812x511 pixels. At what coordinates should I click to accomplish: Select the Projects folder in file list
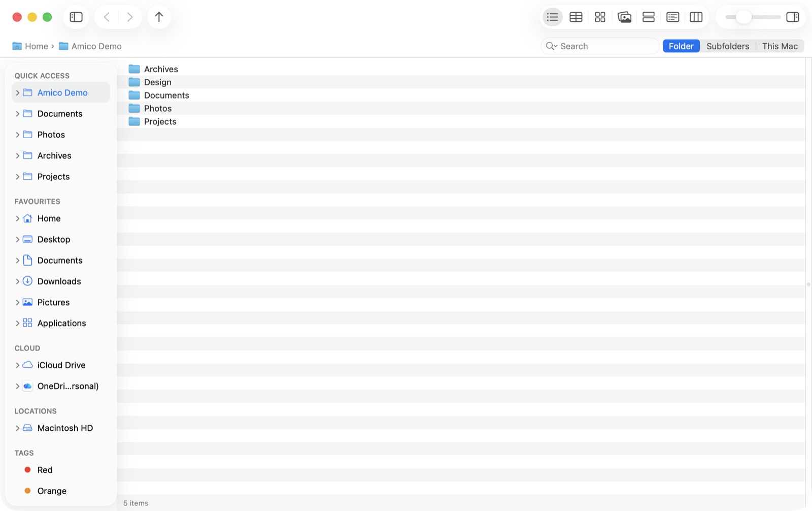[x=461, y=121]
